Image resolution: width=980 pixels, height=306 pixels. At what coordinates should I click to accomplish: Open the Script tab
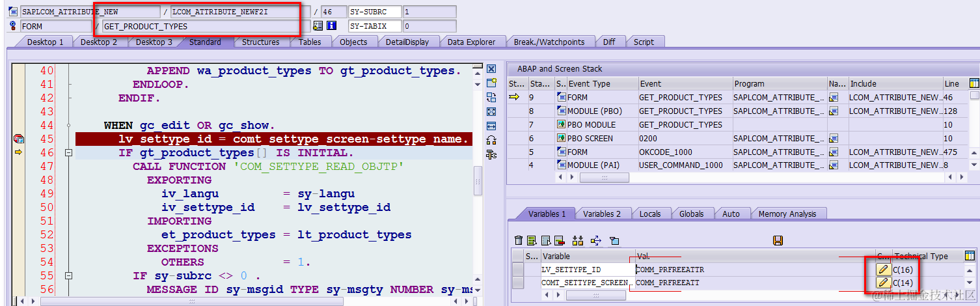pos(644,42)
